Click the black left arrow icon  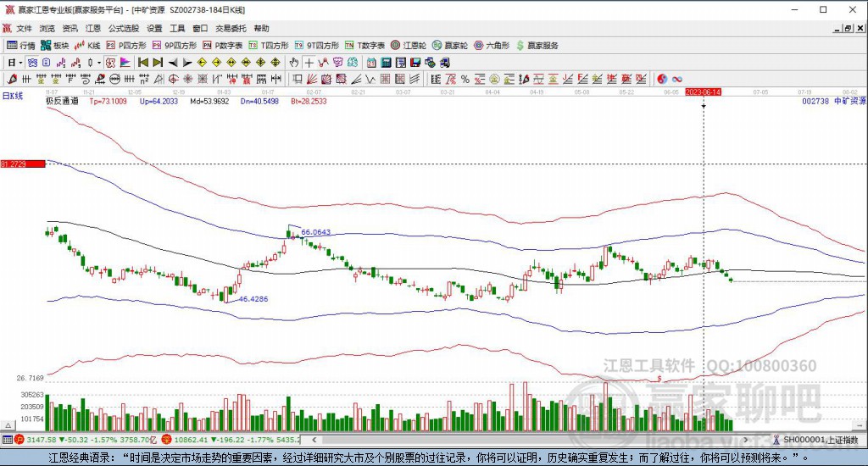pyautogui.click(x=173, y=63)
